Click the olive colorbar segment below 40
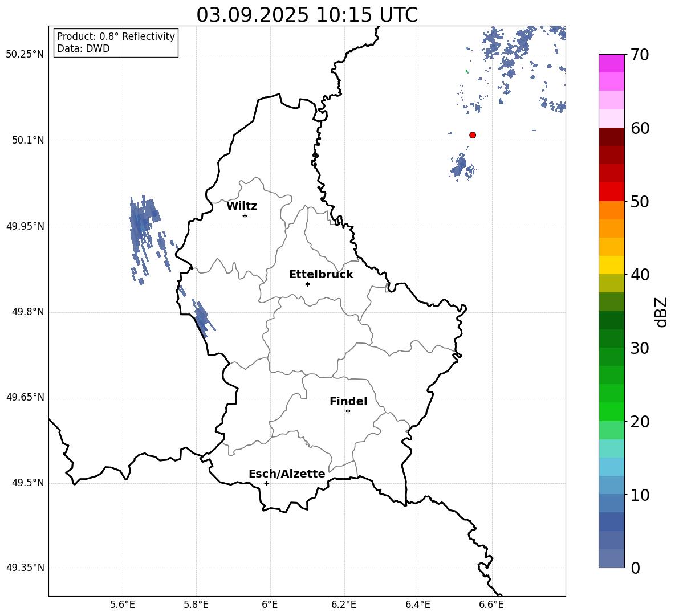Image resolution: width=675 pixels, height=616 pixels. point(612,283)
